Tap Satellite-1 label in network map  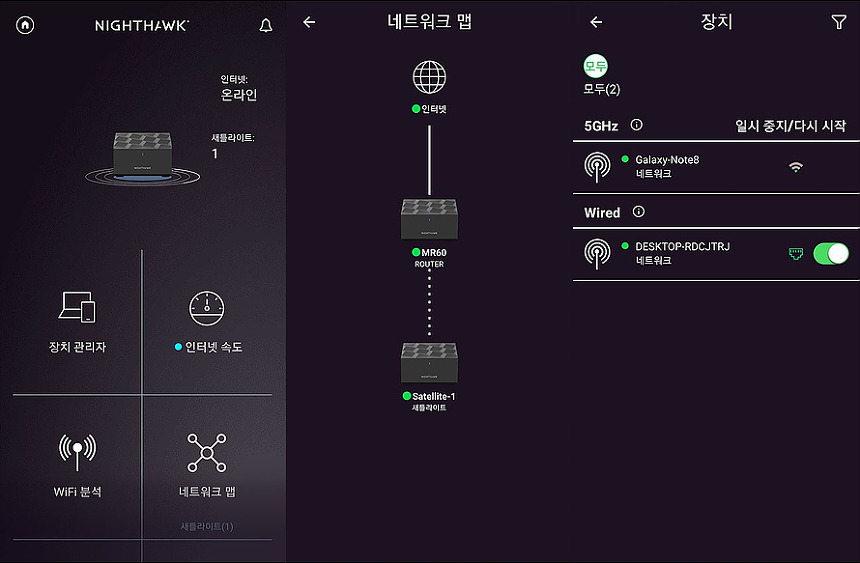433,396
